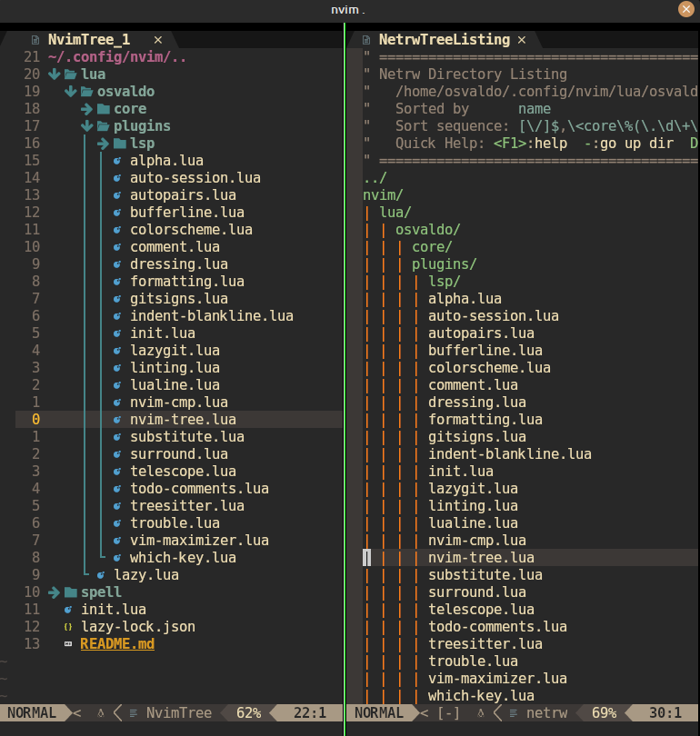Click the 69% progress in right statusline
This screenshot has height=736, width=700.
point(605,713)
